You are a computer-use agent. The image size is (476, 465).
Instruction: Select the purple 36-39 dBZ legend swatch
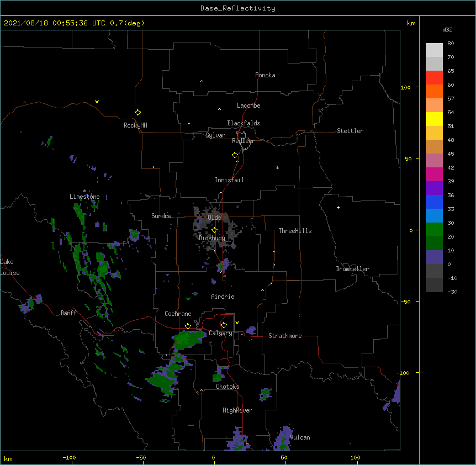pos(434,188)
